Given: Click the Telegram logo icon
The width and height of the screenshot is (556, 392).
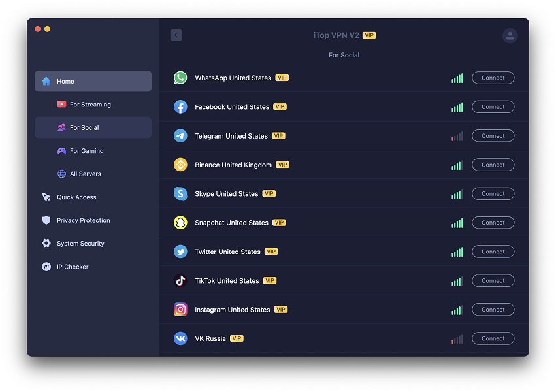Looking at the screenshot, I should (180, 136).
